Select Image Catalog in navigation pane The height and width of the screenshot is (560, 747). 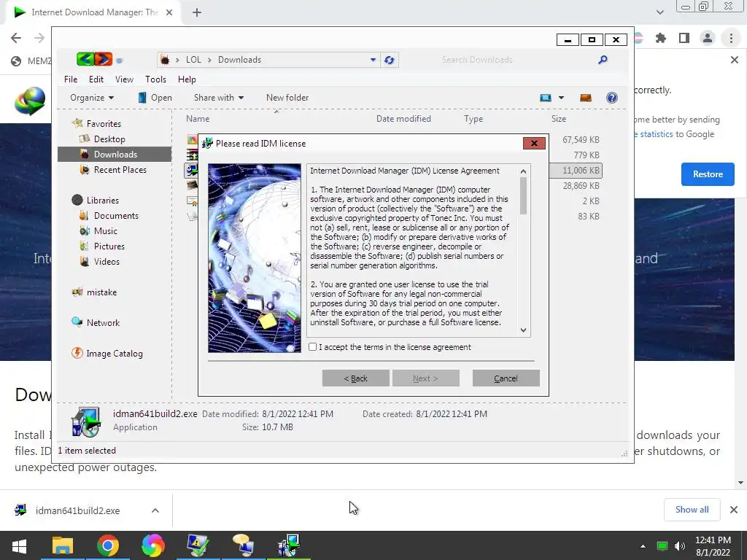pos(114,354)
